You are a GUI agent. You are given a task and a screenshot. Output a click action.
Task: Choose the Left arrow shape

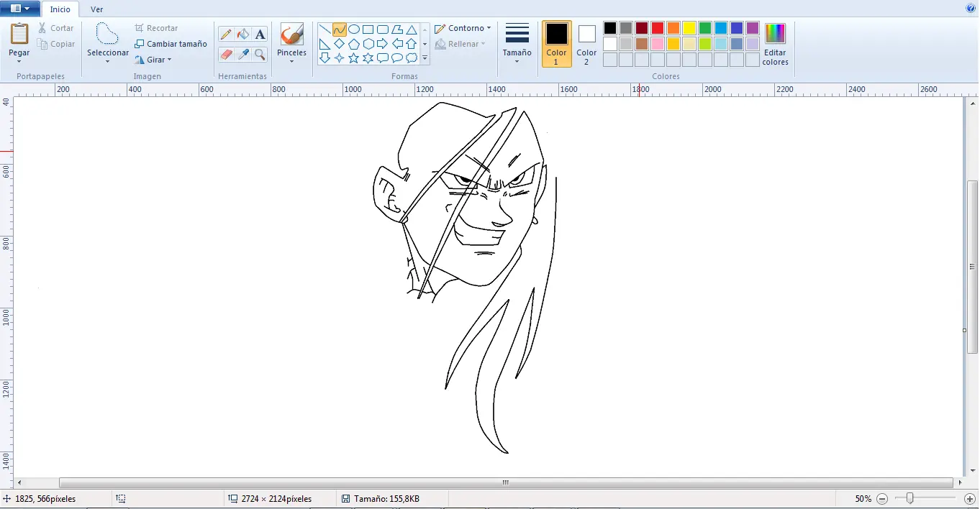click(x=397, y=44)
